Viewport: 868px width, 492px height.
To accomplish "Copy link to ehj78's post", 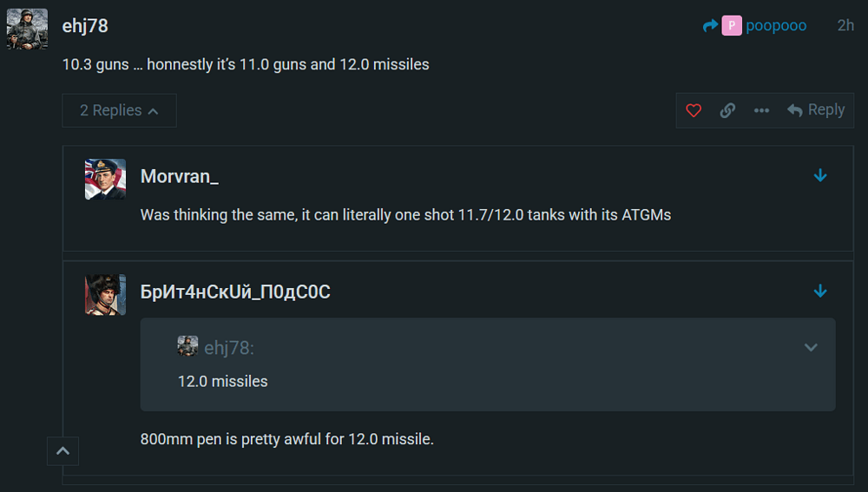I will tap(727, 110).
